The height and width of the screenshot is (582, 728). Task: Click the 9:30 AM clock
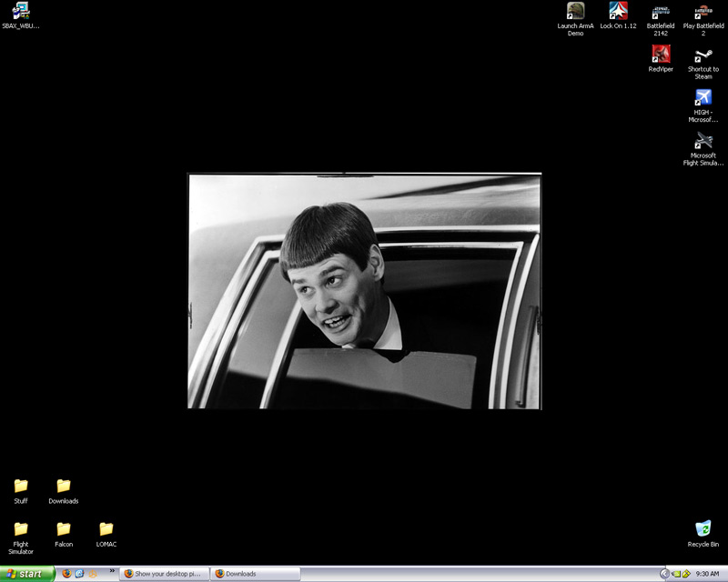click(x=707, y=574)
